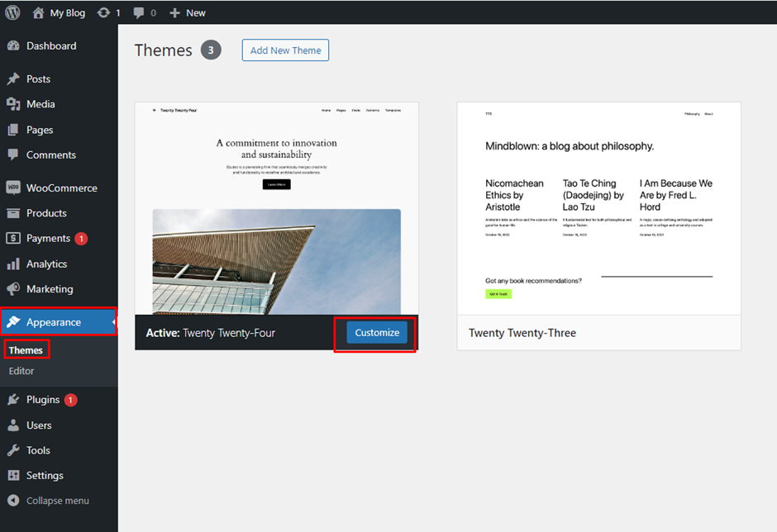Open WooCommerce via its sidebar icon

click(x=20, y=188)
